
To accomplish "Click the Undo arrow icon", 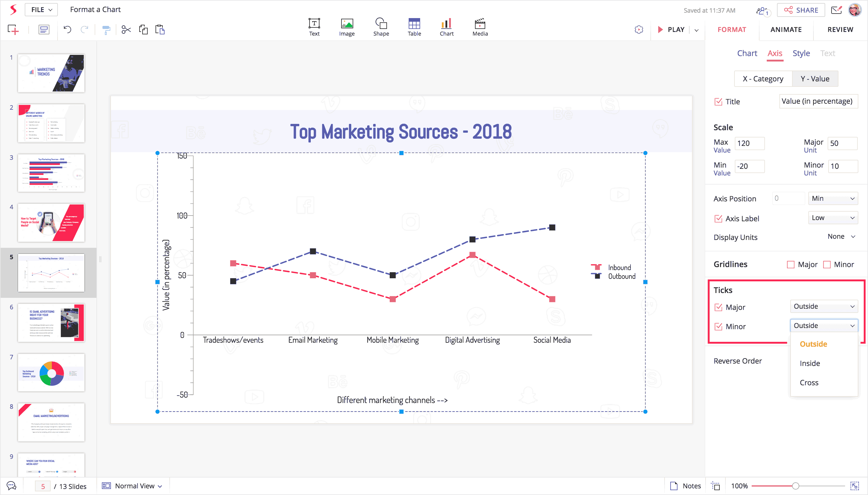I will click(67, 30).
